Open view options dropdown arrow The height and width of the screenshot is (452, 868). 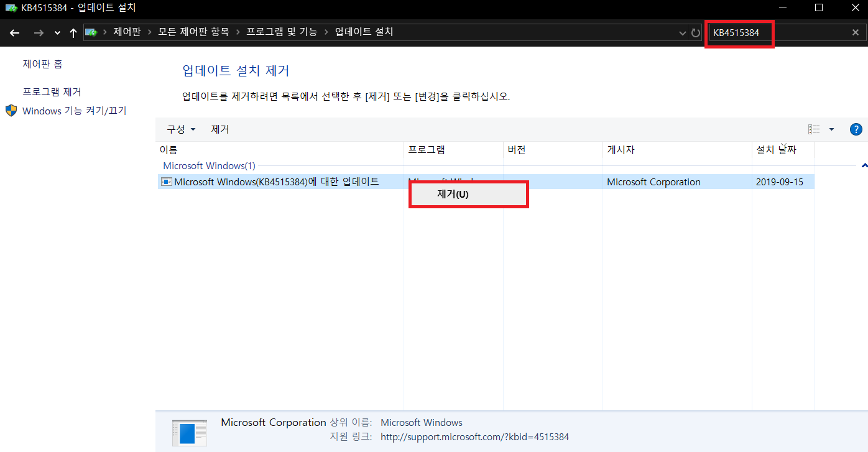click(x=831, y=129)
